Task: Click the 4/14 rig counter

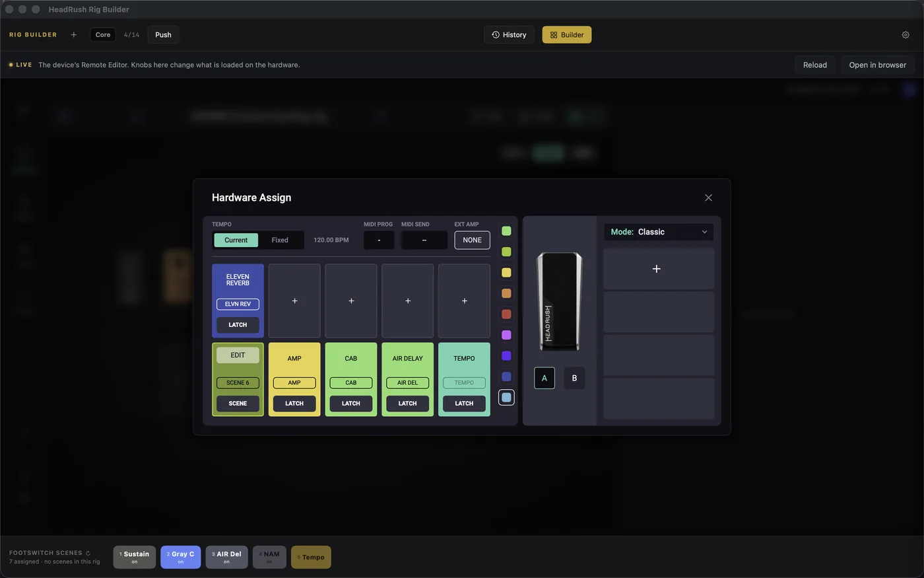Action: [131, 35]
